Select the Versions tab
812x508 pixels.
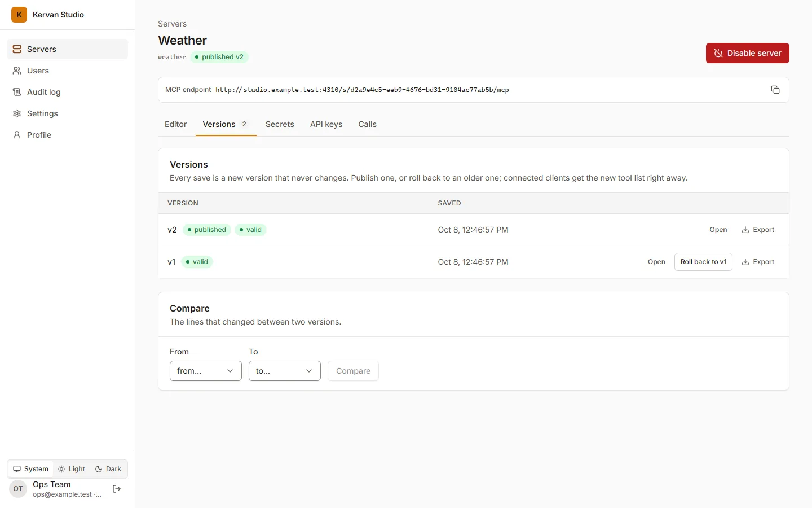(226, 124)
